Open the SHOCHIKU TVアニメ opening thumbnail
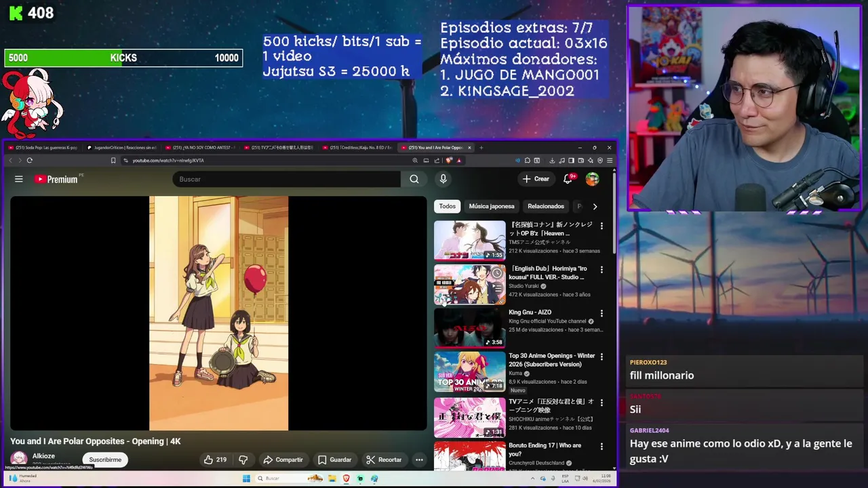 (470, 418)
